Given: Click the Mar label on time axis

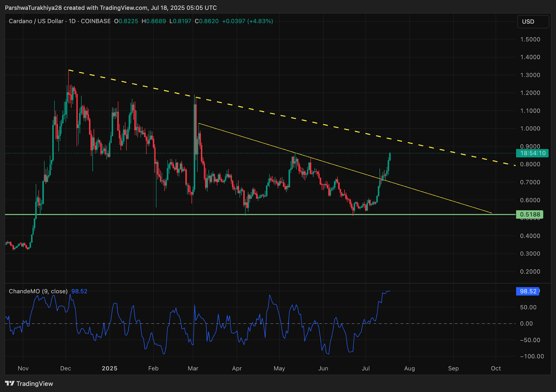Looking at the screenshot, I should tap(193, 368).
